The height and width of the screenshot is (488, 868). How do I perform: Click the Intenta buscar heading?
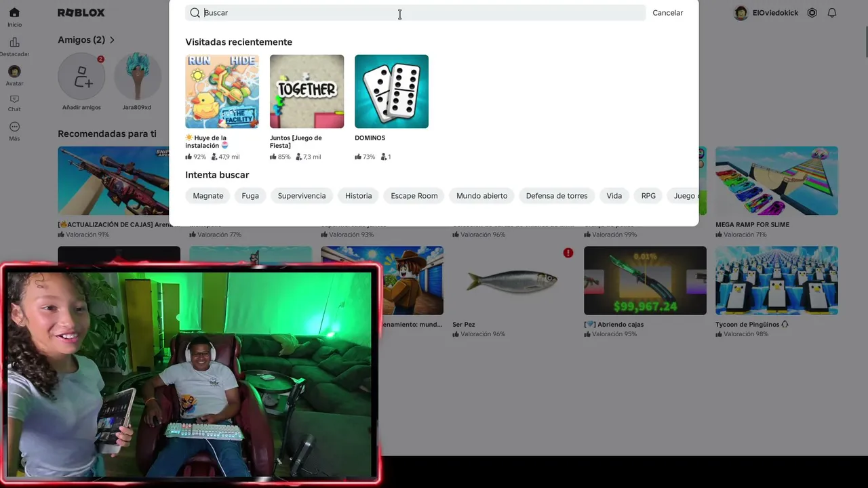[x=217, y=175]
